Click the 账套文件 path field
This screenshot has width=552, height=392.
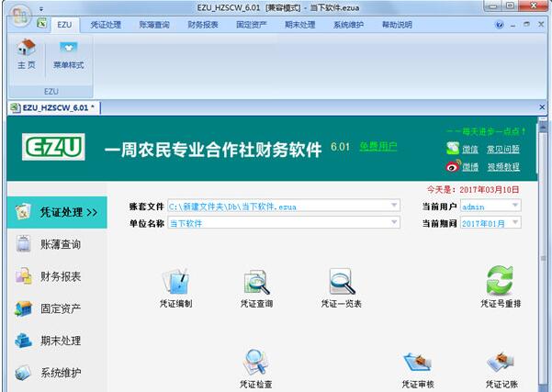pyautogui.click(x=284, y=206)
